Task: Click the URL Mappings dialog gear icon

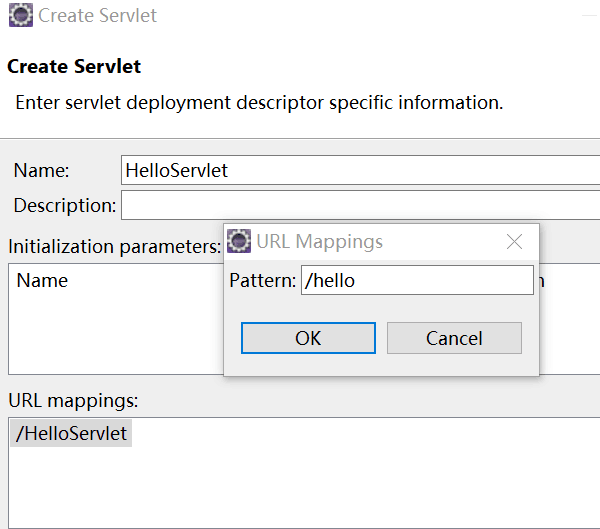Action: (x=239, y=241)
